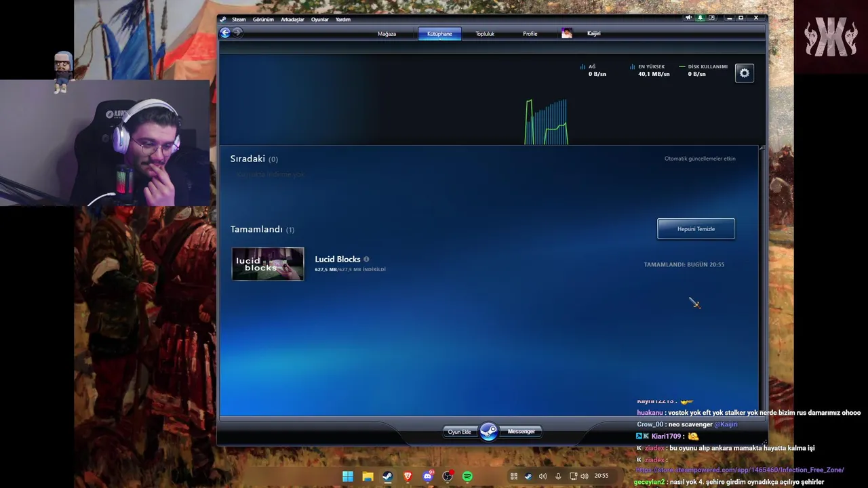
Task: Click the green notification bell icon
Action: 701,18
